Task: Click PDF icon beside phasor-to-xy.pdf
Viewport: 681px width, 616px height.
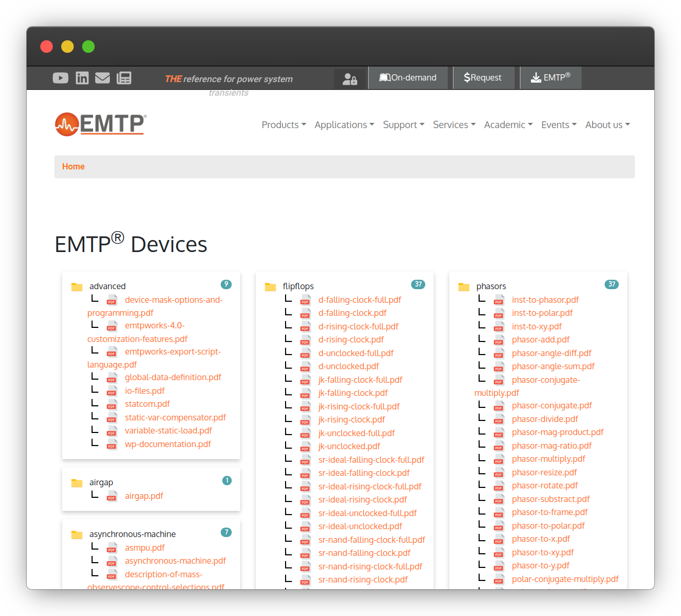Action: 499,553
